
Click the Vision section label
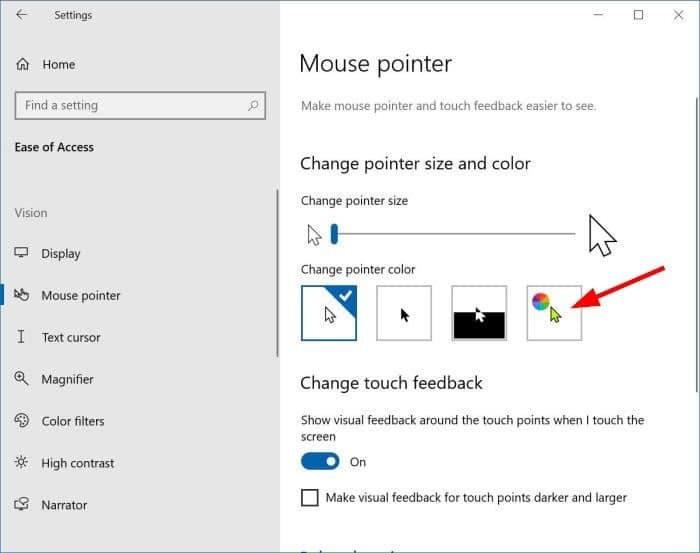click(x=31, y=213)
